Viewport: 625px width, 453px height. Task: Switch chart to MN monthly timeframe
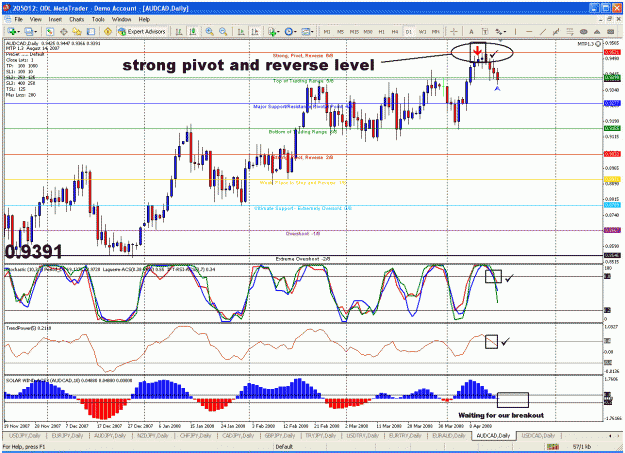[x=436, y=32]
